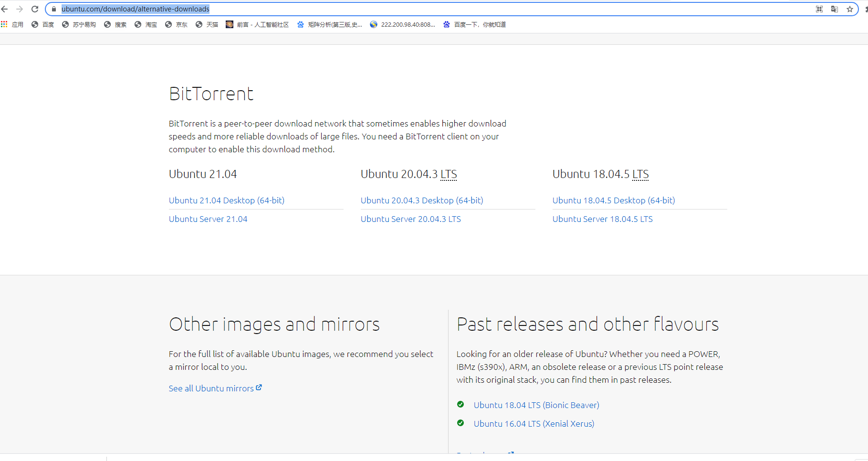Download Ubuntu 20.04.3 Desktop (64-bit) torrent
This screenshot has height=461, width=868.
coord(422,200)
